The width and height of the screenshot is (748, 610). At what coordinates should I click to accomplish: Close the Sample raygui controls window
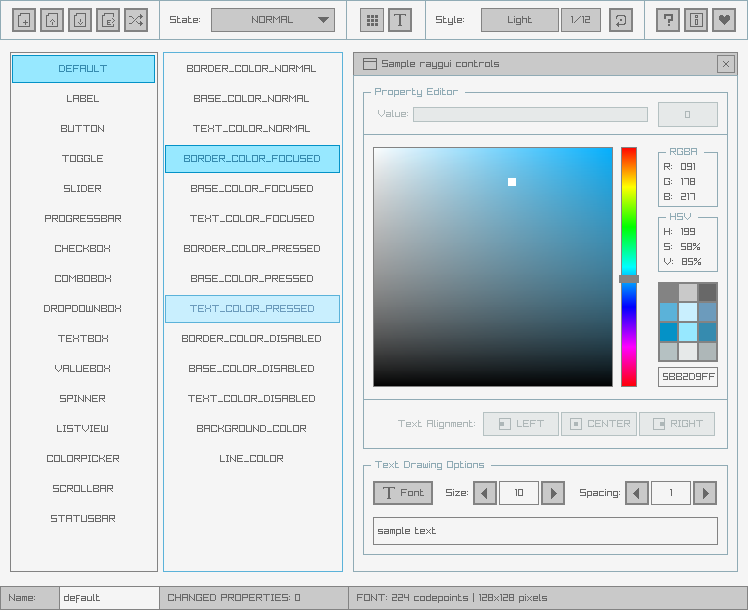(726, 64)
